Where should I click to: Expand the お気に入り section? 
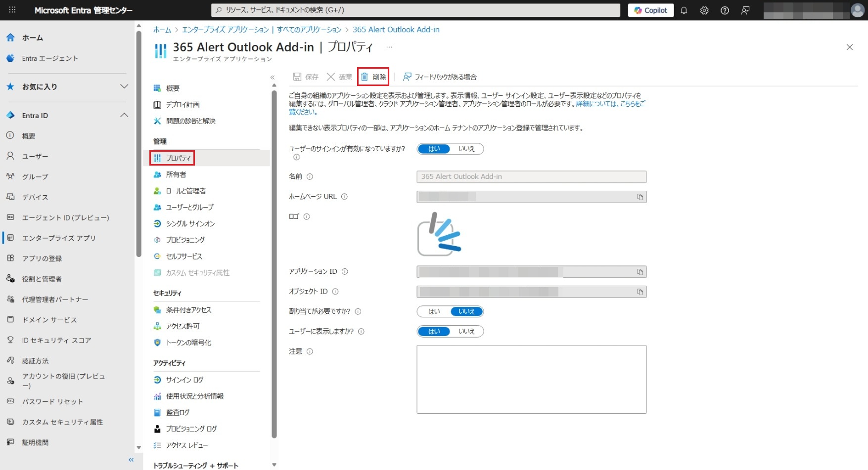(x=124, y=86)
